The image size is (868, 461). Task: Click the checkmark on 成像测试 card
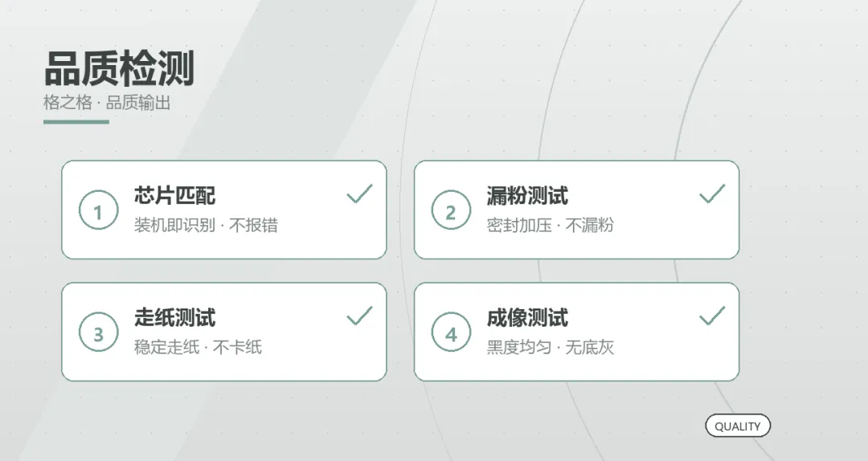click(712, 316)
